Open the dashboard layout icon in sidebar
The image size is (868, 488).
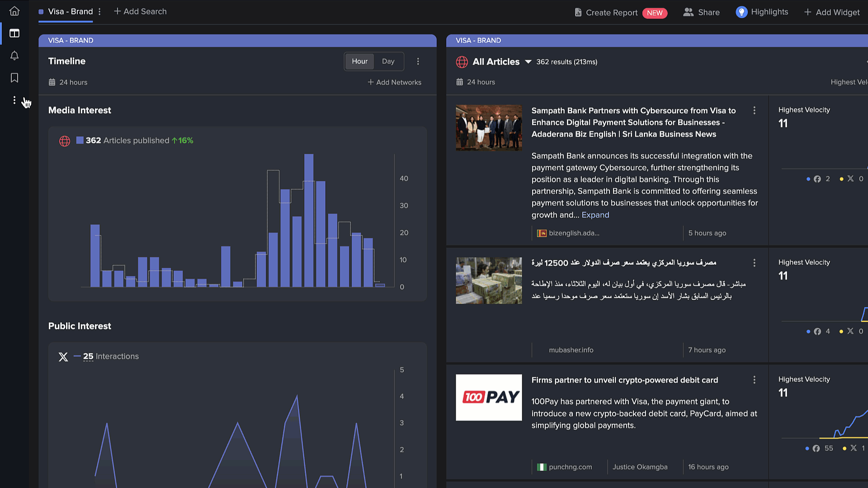(14, 33)
